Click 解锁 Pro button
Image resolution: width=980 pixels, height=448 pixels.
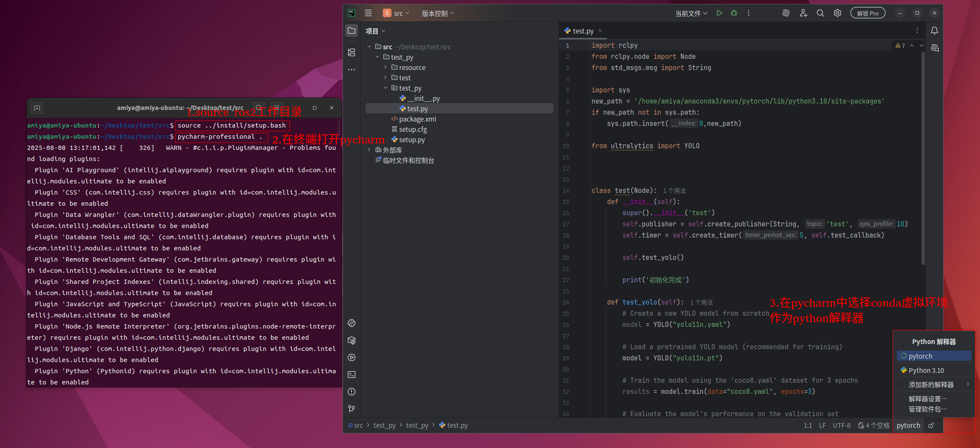pyautogui.click(x=868, y=12)
